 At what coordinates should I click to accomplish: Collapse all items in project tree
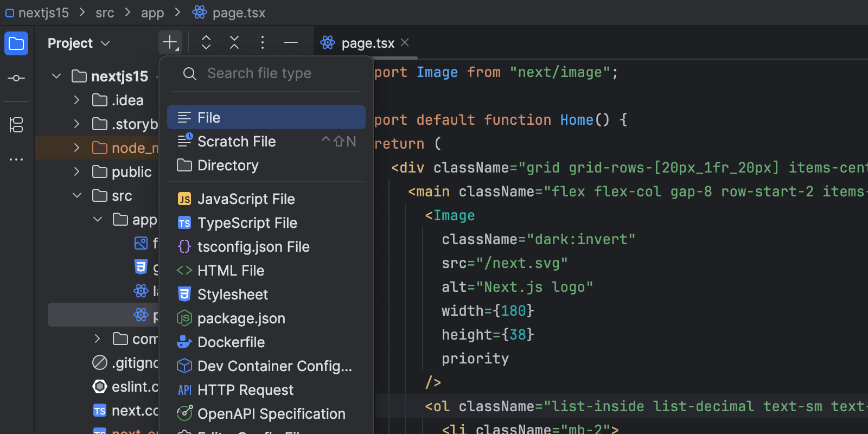click(x=234, y=42)
